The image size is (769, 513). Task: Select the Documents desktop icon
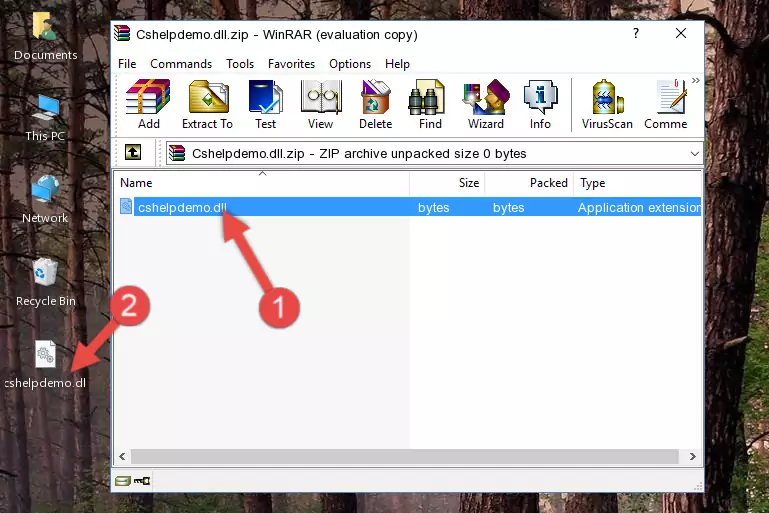coord(45,37)
